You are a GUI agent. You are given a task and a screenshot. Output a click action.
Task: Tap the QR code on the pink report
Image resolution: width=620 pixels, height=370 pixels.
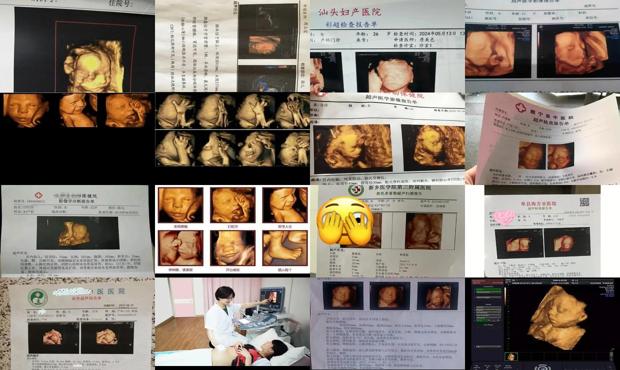coord(584,202)
